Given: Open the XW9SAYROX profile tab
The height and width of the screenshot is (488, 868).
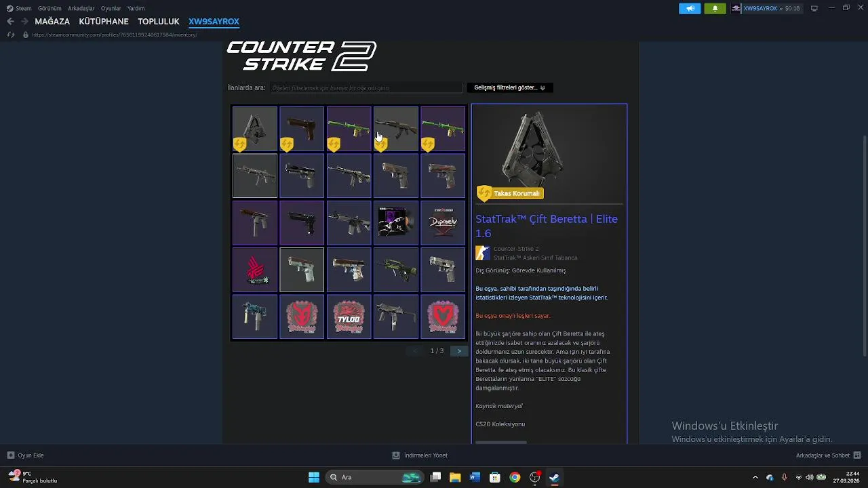Looking at the screenshot, I should pos(214,22).
